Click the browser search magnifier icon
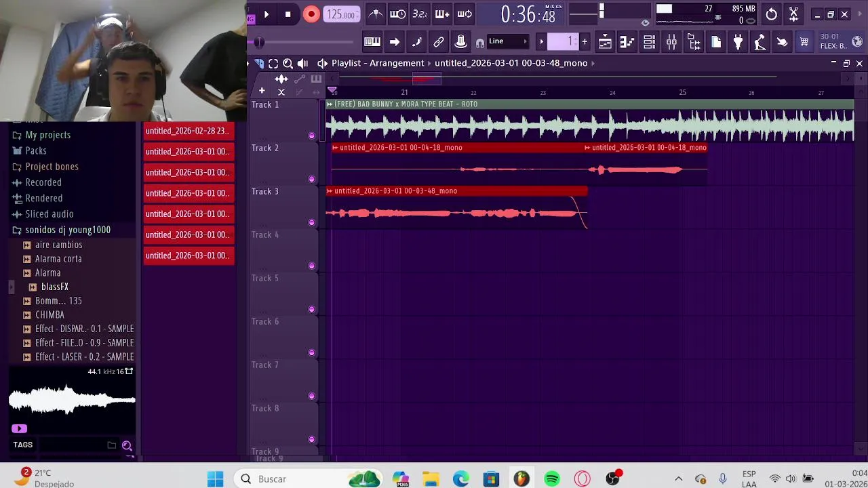The width and height of the screenshot is (868, 488). 127,445
